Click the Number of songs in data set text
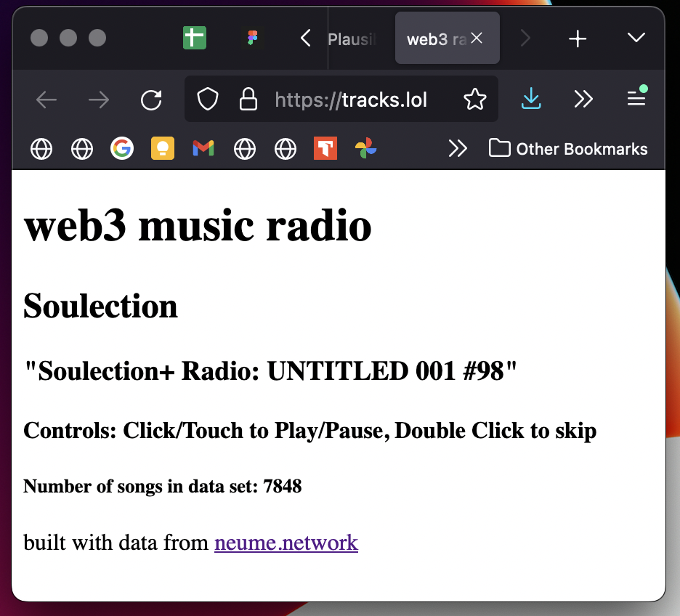This screenshot has width=680, height=616. 162,487
